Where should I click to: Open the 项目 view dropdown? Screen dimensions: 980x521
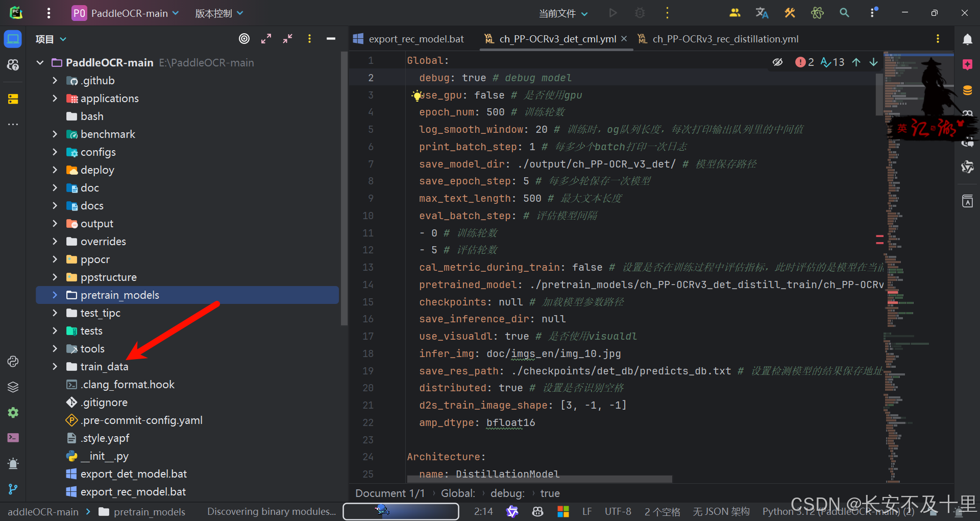[x=51, y=39]
